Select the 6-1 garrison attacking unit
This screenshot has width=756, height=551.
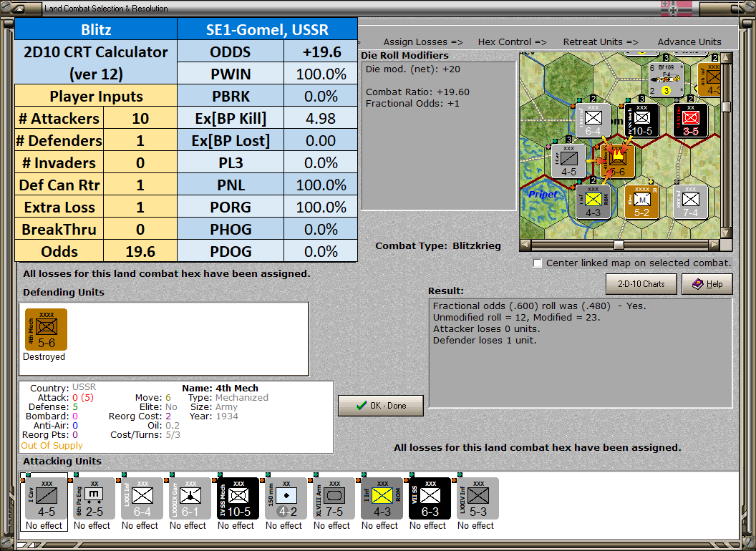coord(190,499)
